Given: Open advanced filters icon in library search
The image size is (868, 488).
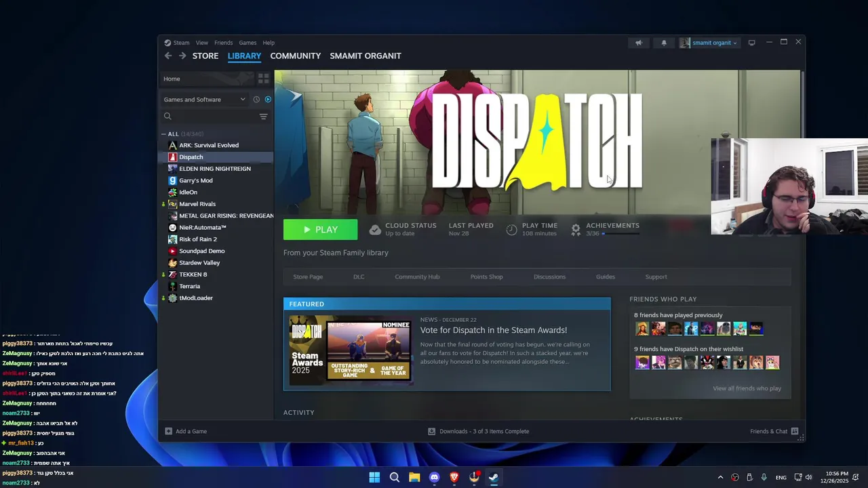Looking at the screenshot, I should 263,117.
